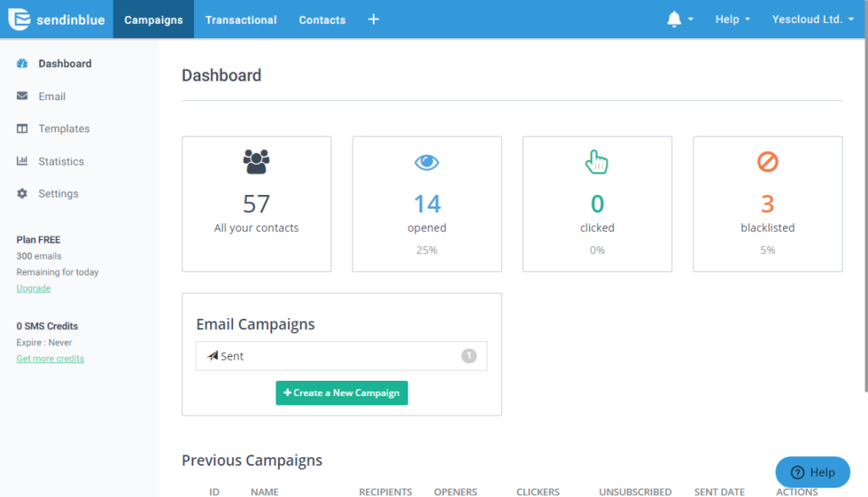868x497 pixels.
Task: Click Create a New Campaign button
Action: pyautogui.click(x=342, y=393)
